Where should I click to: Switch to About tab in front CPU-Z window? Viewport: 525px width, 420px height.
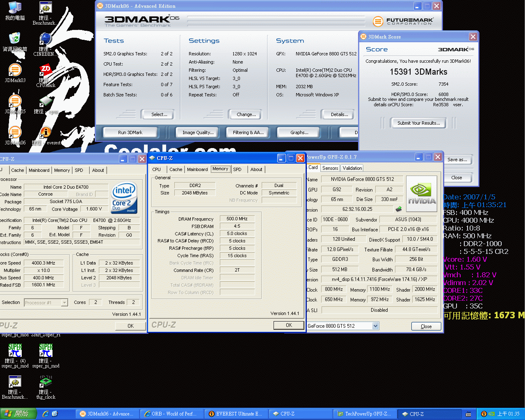click(x=256, y=169)
